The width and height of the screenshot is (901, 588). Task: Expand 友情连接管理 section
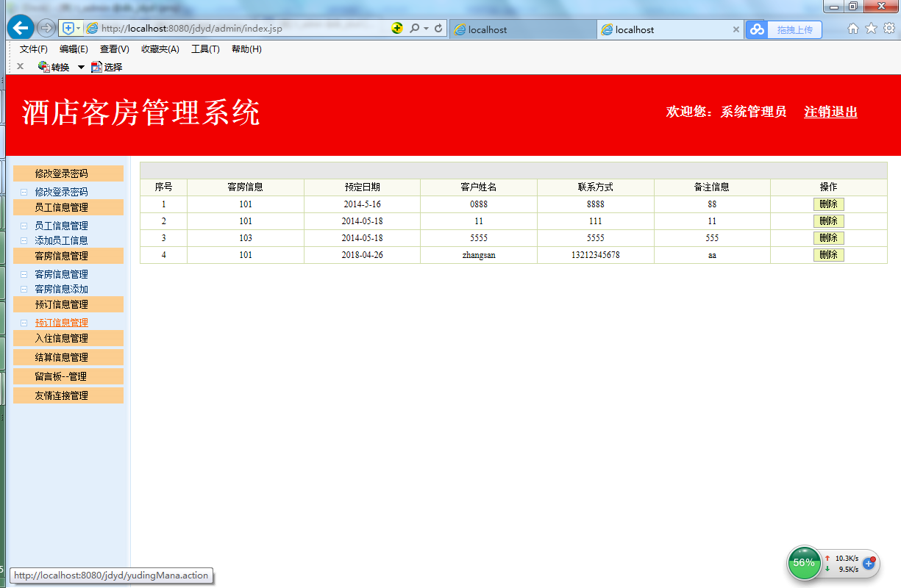click(x=68, y=395)
